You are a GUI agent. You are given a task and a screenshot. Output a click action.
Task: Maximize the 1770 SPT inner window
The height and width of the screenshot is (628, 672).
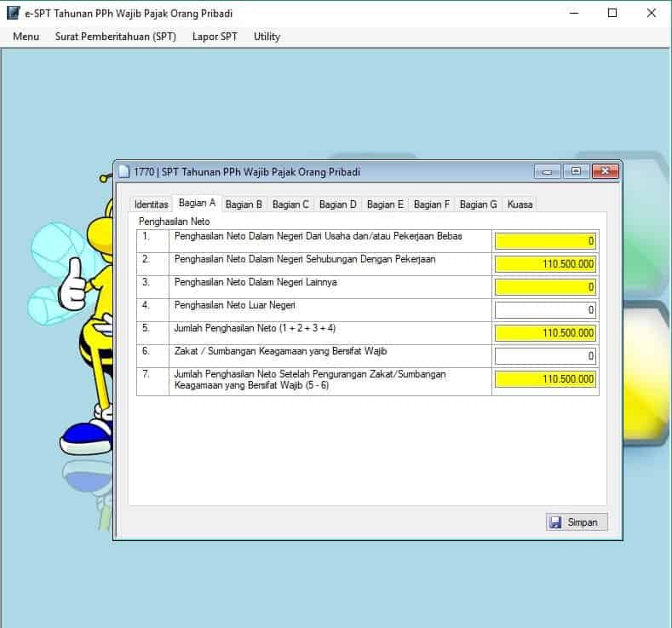click(x=576, y=171)
